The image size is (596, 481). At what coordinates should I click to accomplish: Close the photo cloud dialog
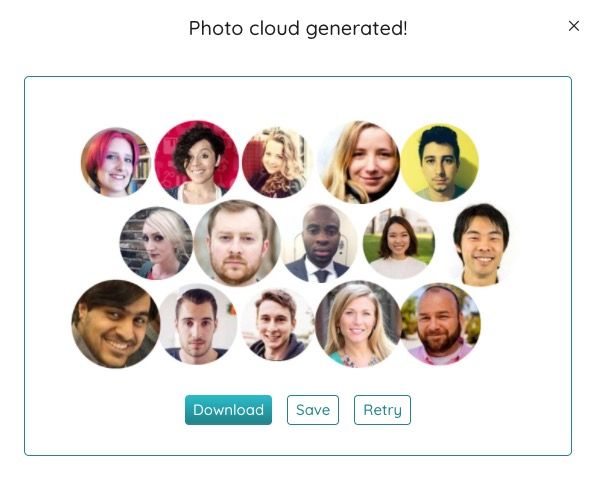574,26
